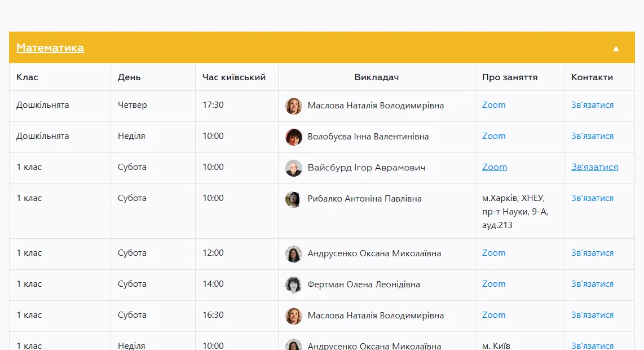Open the underlined Zoom link for Вайсбурд's class

point(495,167)
